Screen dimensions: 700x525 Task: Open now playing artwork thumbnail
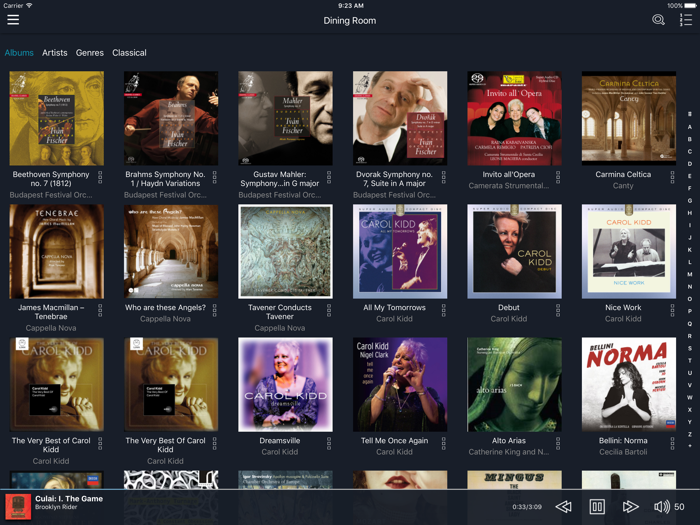pyautogui.click(x=18, y=507)
